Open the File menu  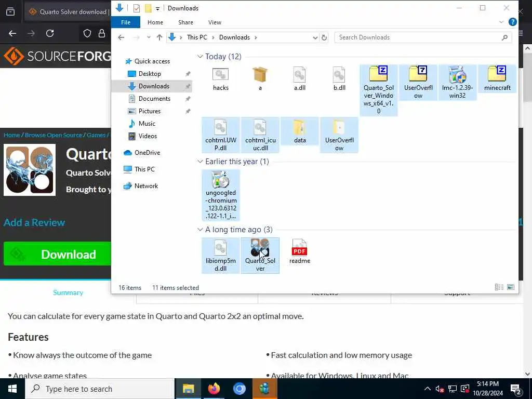(x=126, y=22)
